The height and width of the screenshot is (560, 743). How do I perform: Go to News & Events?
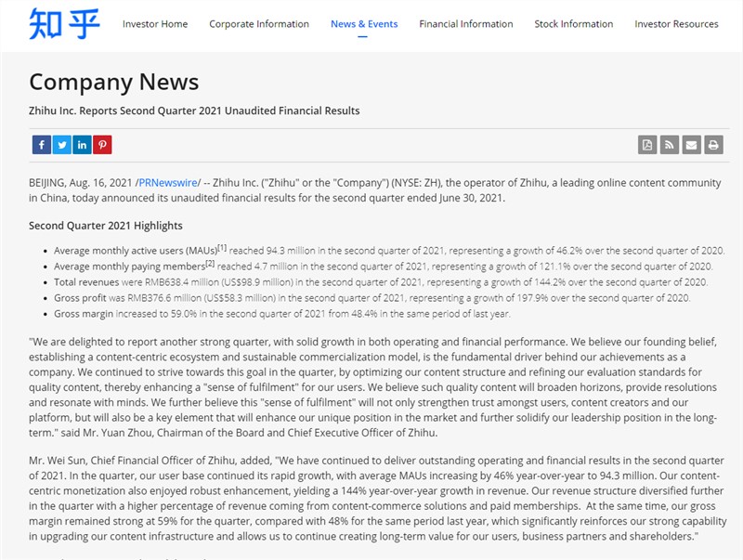(364, 24)
